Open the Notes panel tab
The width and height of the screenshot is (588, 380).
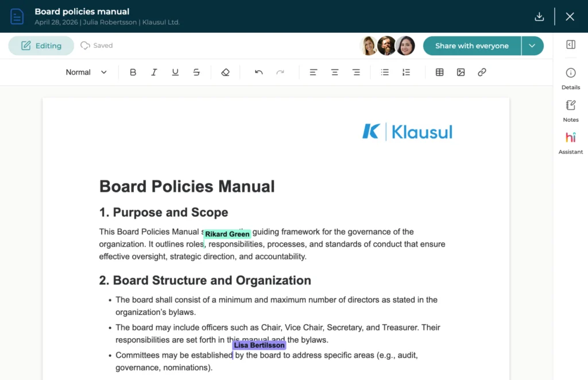(x=571, y=111)
